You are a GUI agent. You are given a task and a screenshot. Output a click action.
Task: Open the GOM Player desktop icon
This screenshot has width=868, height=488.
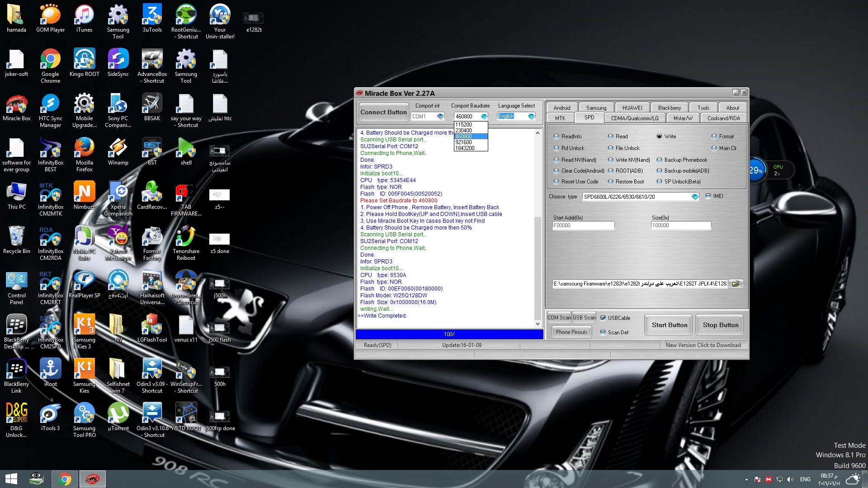click(x=50, y=19)
